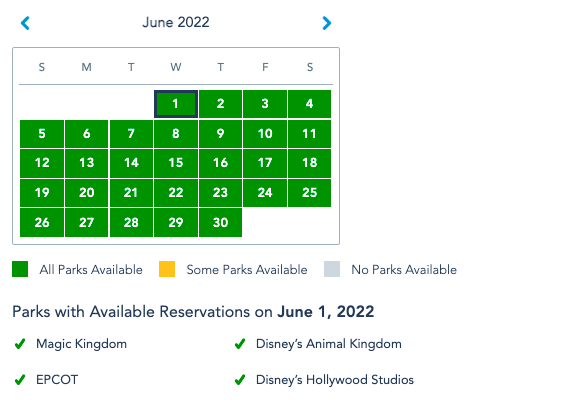Click the Magic Kingdom park name
Screen dimensions: 574x410
coord(81,344)
